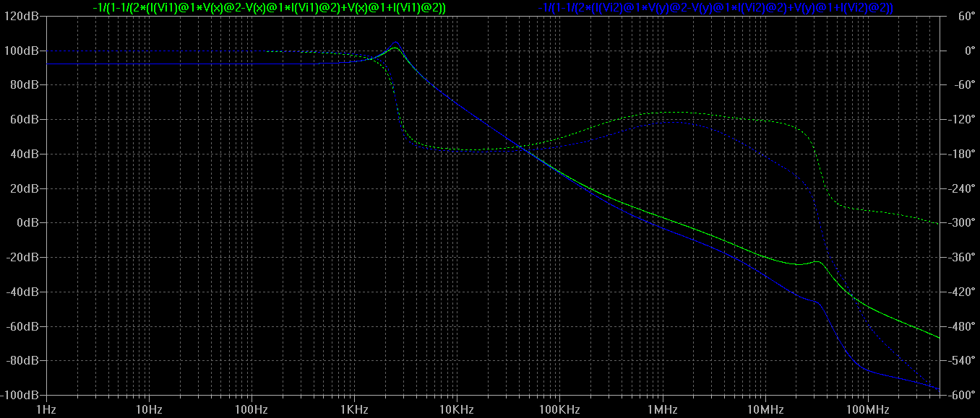Viewport: 980px width, 418px height.
Task: Click the 120dB magnitude axis label
Action: [21, 16]
